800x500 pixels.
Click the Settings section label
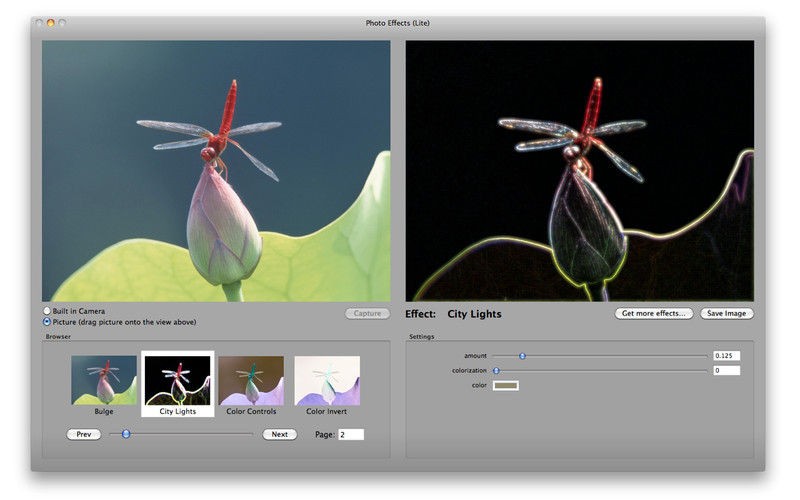coord(421,337)
